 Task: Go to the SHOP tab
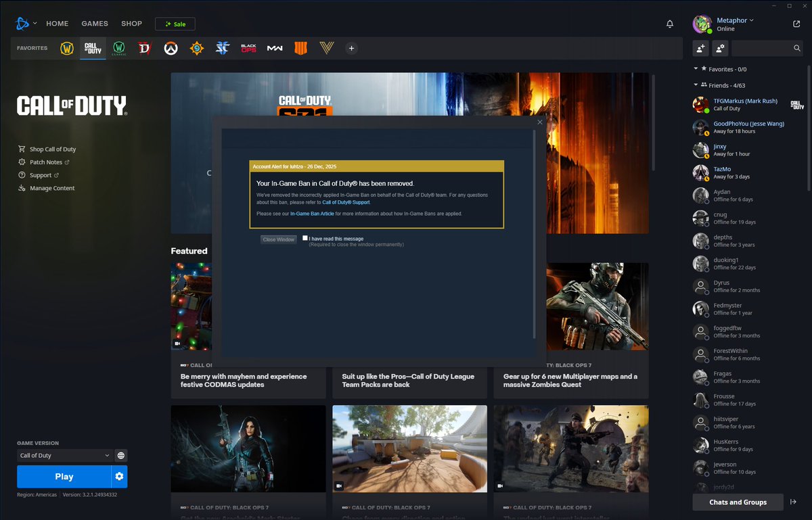point(131,24)
